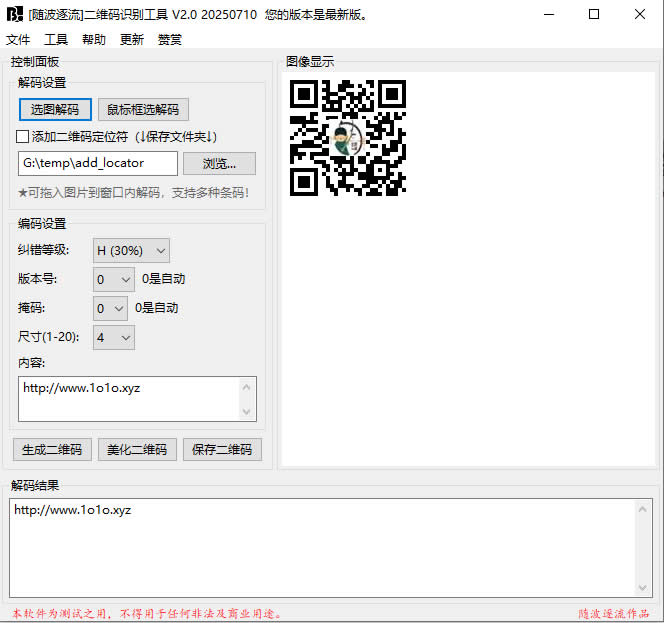The width and height of the screenshot is (664, 623).
Task: Open the 纠错等级 H (30%) dropdown
Action: click(131, 251)
